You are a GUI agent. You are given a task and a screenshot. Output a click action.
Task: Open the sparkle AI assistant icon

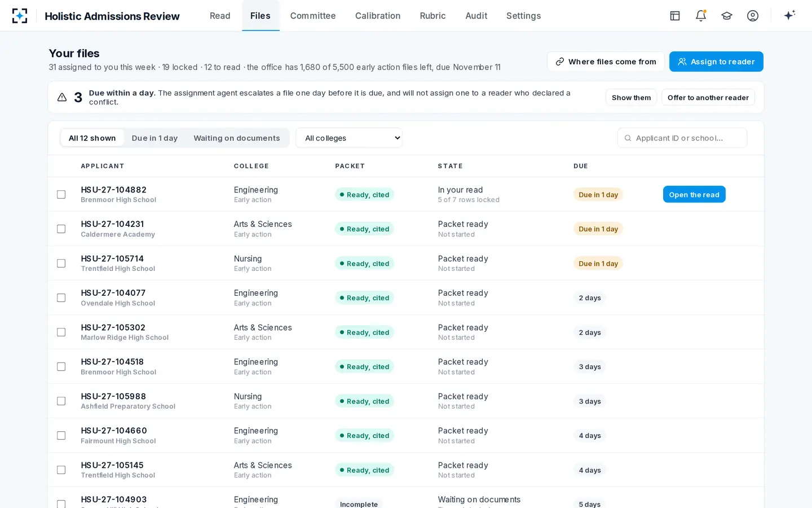pyautogui.click(x=789, y=15)
